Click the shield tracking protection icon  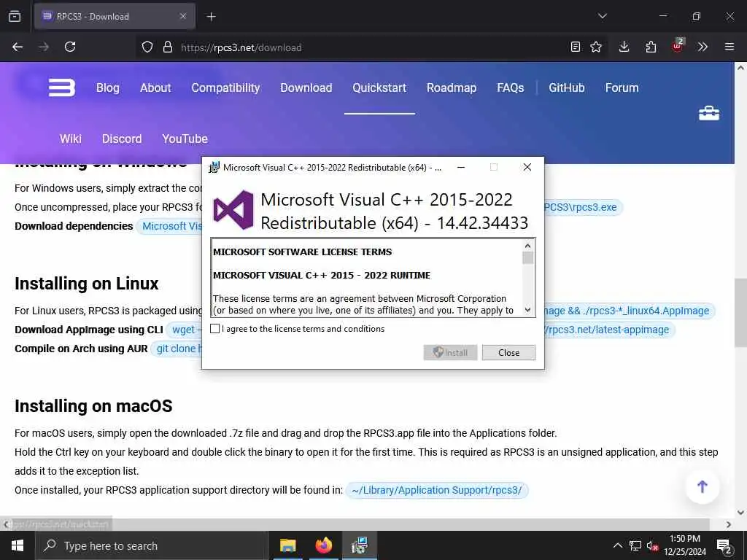pyautogui.click(x=147, y=47)
